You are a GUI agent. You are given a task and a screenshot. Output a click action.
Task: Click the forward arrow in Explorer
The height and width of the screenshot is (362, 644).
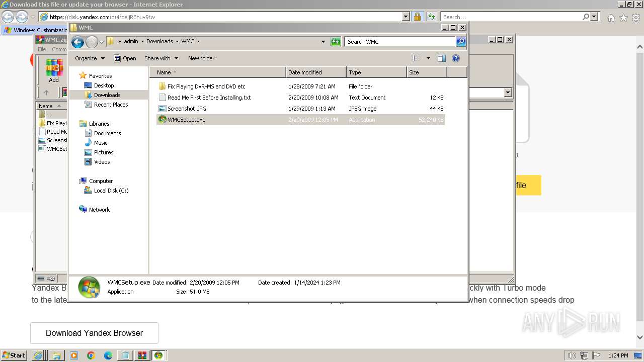(92, 42)
